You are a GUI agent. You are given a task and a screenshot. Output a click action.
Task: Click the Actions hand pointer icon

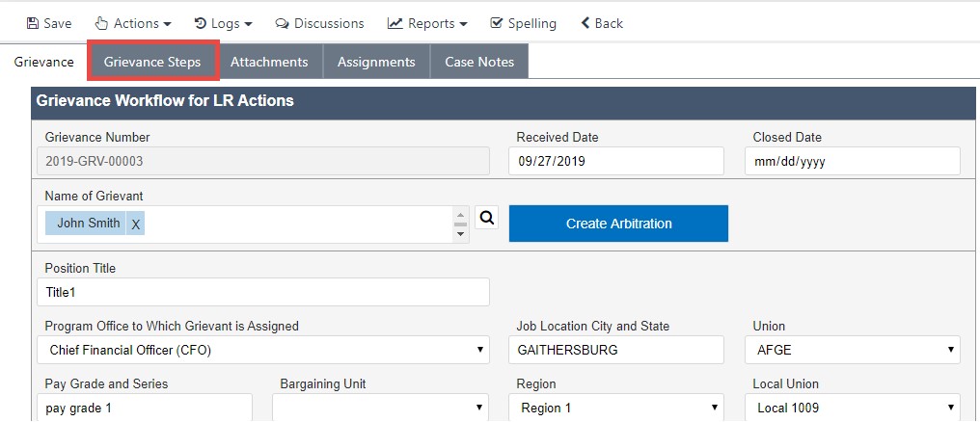point(101,24)
